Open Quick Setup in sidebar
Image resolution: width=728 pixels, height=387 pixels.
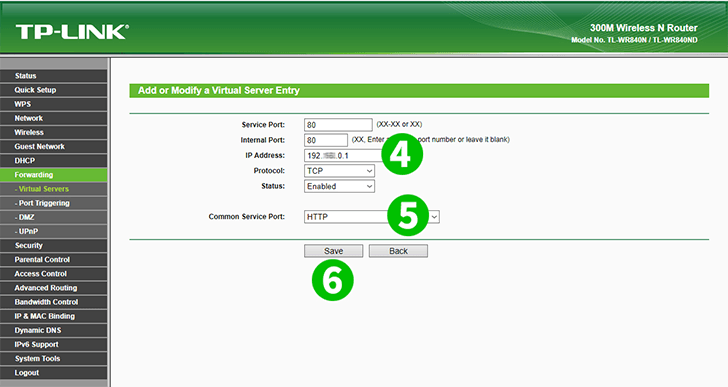pos(53,90)
